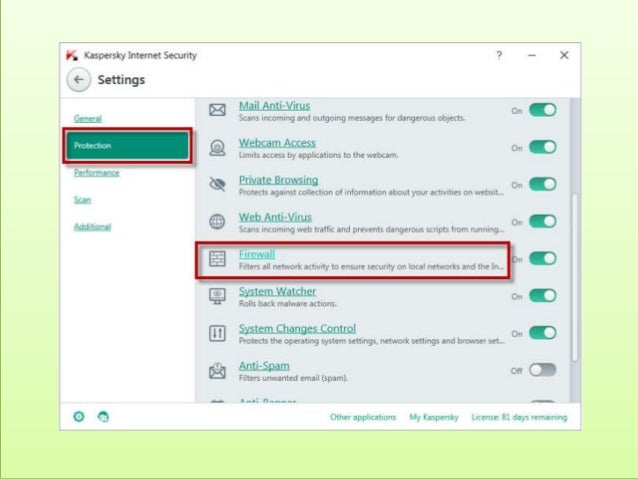Click the Web Anti-Virus globe icon
638x479 pixels.
tap(217, 222)
